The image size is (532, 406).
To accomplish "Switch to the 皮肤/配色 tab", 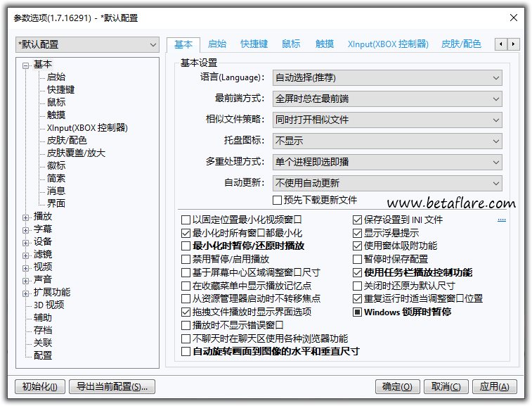I will (461, 44).
